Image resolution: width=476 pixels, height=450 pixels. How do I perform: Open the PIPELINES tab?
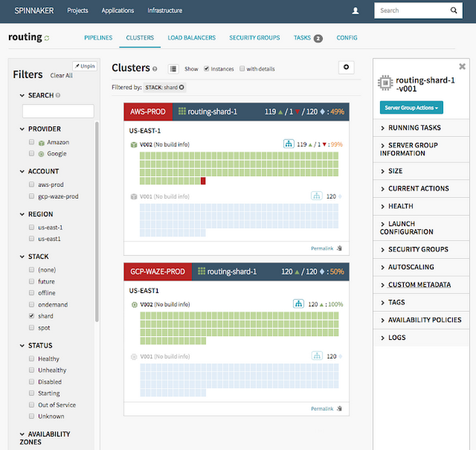tap(99, 38)
